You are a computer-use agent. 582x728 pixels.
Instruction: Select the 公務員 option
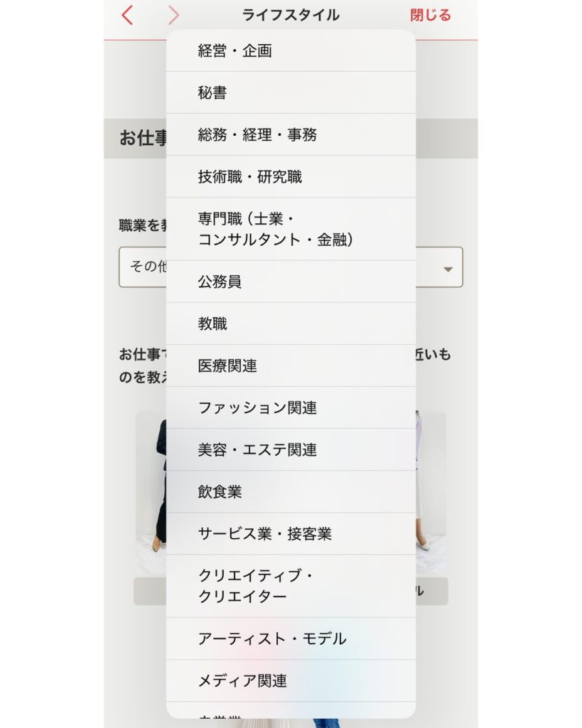[291, 282]
